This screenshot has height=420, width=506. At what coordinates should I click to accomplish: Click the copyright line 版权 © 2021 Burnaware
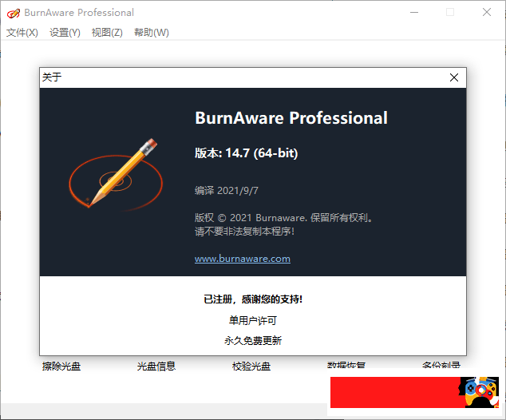283,218
